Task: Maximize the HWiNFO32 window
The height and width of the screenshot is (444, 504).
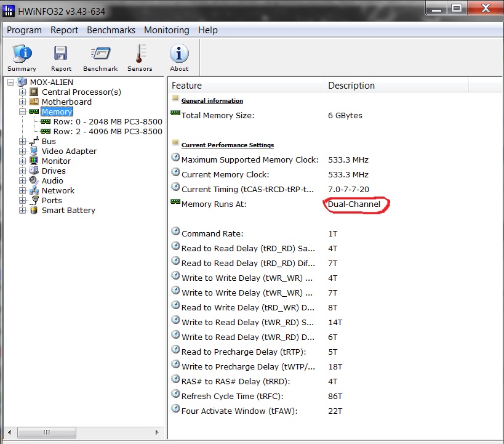Action: pos(457,8)
